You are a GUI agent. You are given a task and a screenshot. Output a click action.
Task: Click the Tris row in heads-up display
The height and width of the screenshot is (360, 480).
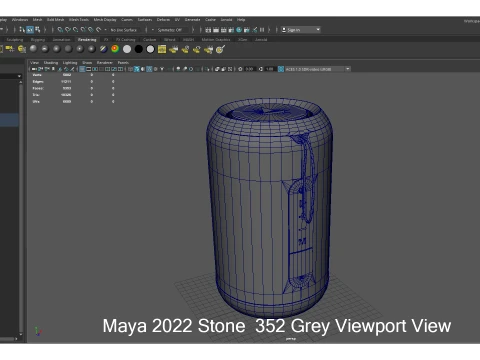[x=73, y=95]
